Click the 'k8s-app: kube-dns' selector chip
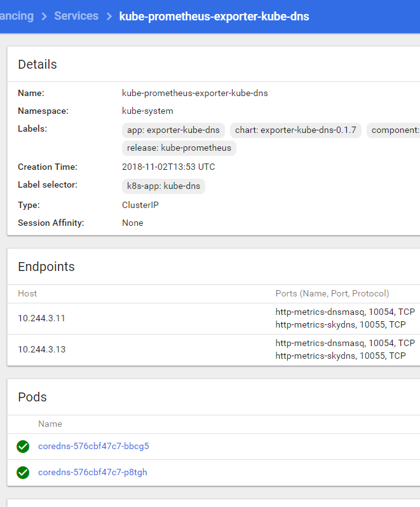Viewport: 420px width, 507px height. (x=163, y=186)
